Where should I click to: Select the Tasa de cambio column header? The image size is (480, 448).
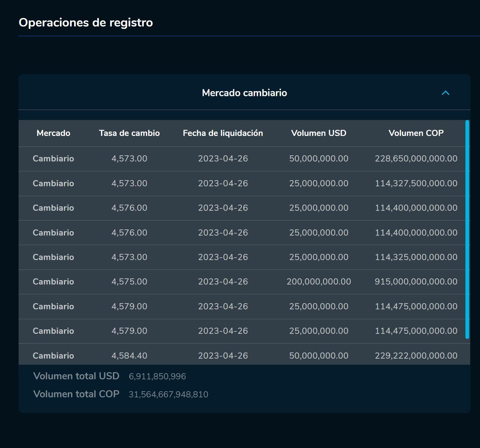point(129,133)
